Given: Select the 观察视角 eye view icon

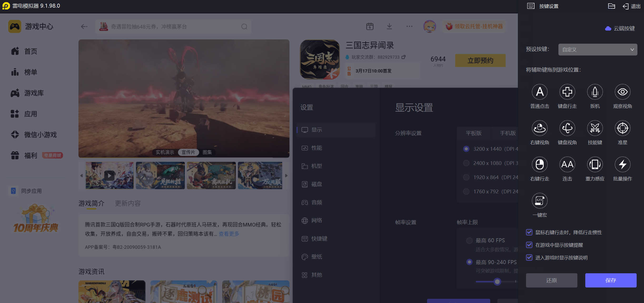Looking at the screenshot, I should click(x=622, y=92).
